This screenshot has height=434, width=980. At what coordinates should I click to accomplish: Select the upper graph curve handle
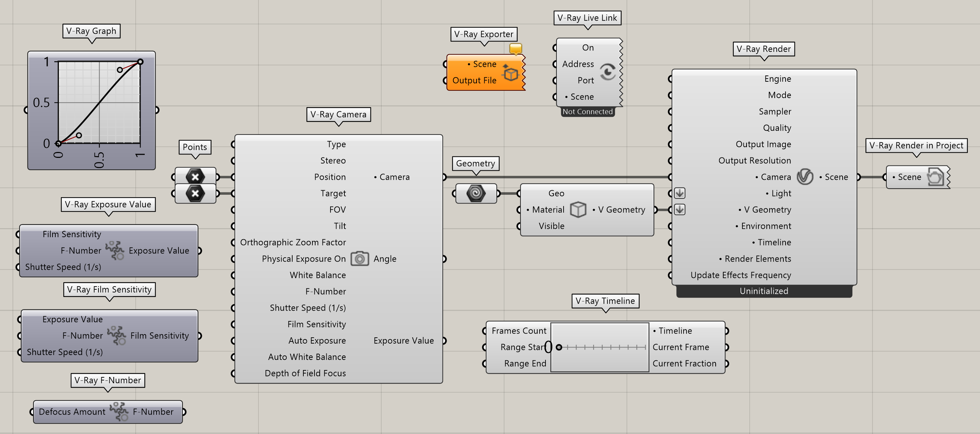pyautogui.click(x=120, y=70)
